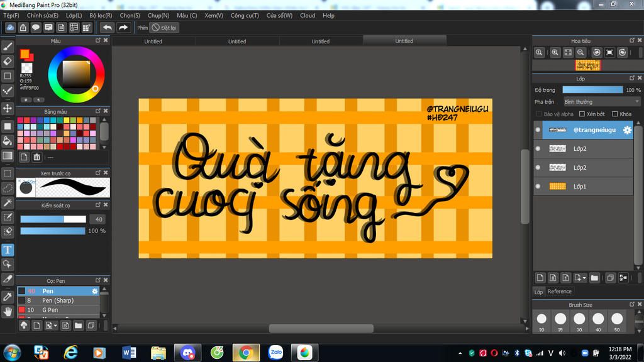Hide the Lớp1 layer
Image resolution: width=644 pixels, height=362 pixels.
(x=538, y=186)
